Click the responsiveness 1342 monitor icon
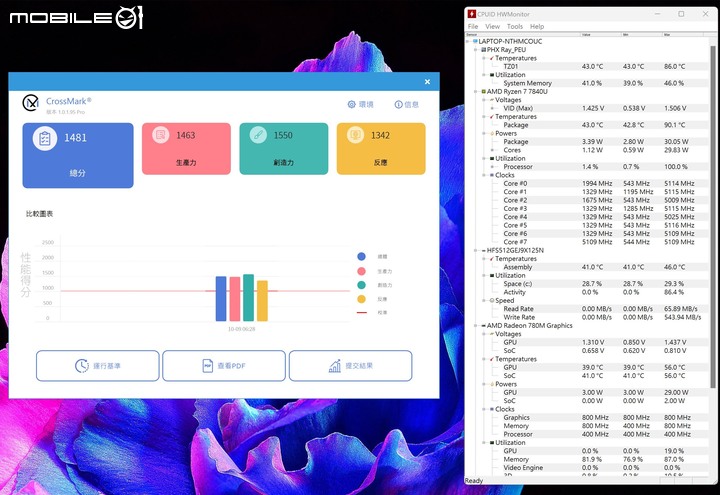 (x=355, y=135)
